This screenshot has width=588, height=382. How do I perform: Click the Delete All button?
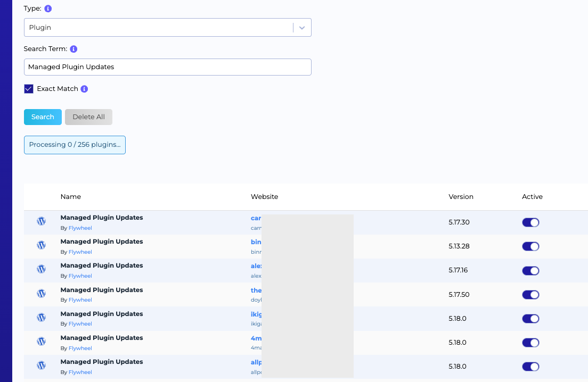(x=88, y=117)
